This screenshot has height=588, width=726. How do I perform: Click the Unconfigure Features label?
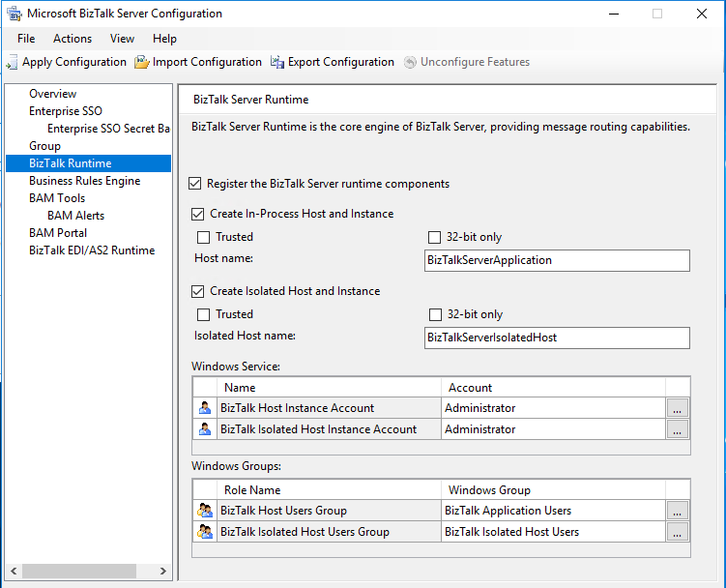475,62
